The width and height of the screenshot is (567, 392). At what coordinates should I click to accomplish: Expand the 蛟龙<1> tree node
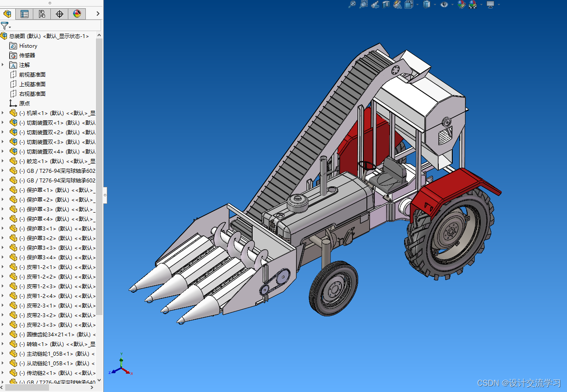tap(3, 161)
